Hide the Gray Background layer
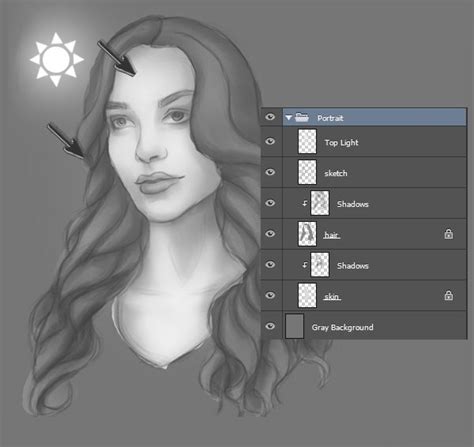Viewport: 474px width, 447px height. click(x=270, y=326)
